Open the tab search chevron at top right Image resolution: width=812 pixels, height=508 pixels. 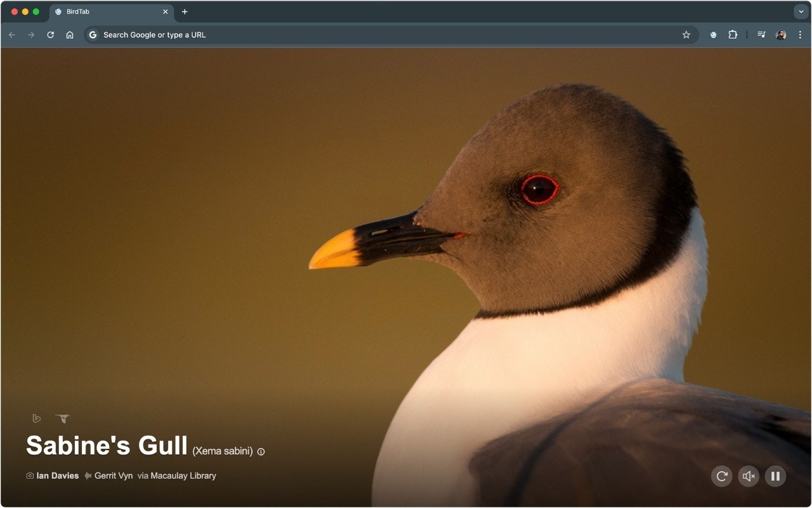[800, 11]
